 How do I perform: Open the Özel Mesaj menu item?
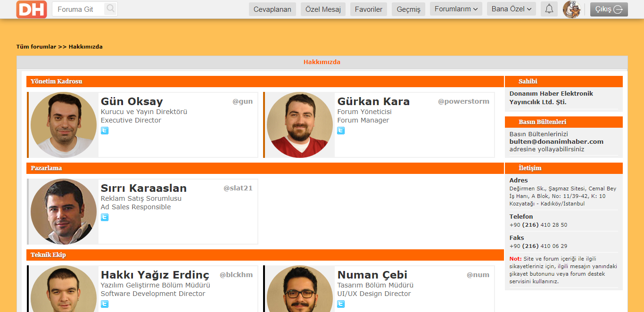coord(323,9)
